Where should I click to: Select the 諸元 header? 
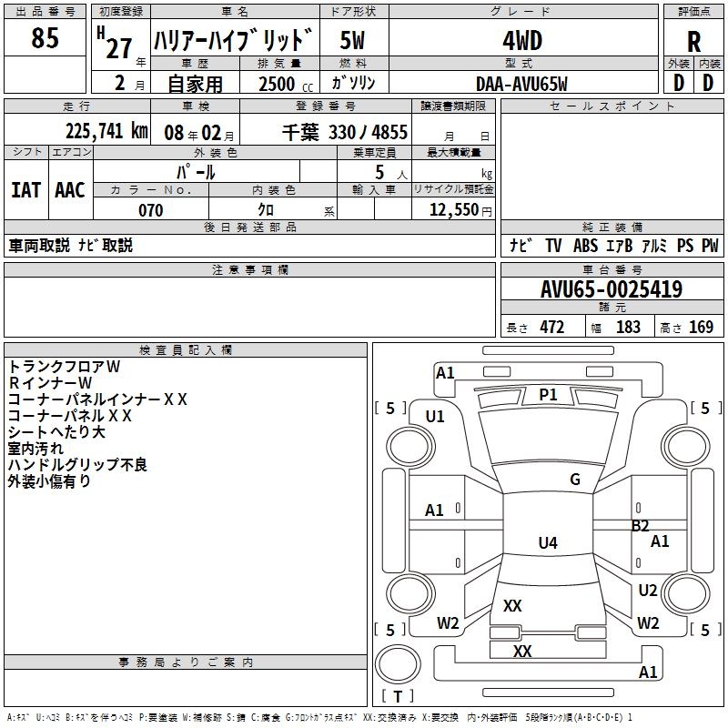pyautogui.click(x=612, y=307)
